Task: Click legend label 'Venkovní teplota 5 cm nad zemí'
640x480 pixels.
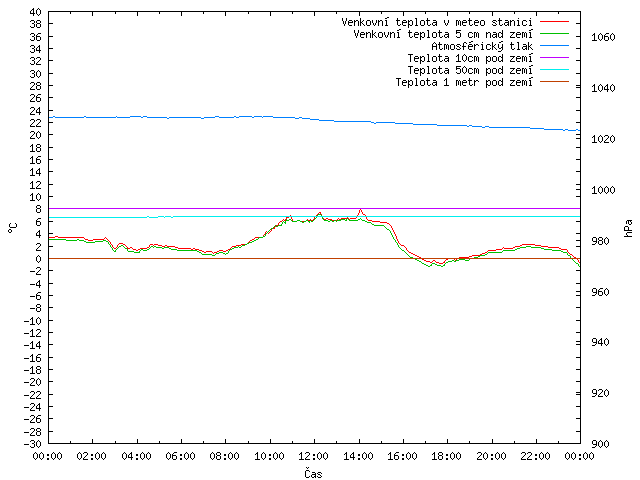Action: pos(443,34)
